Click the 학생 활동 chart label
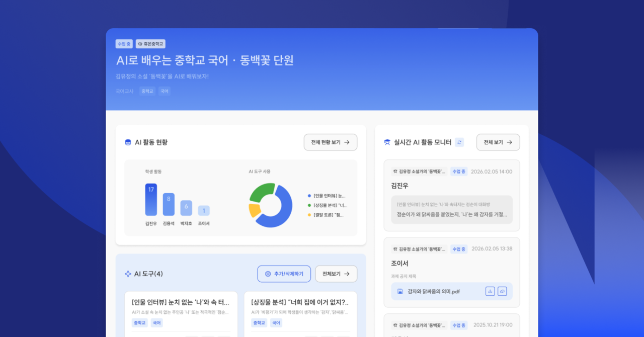Image resolution: width=644 pixels, height=337 pixels. click(153, 172)
